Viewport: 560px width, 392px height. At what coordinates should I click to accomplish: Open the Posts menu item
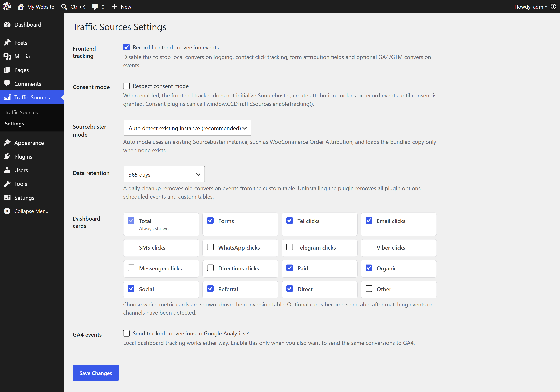[32, 43]
